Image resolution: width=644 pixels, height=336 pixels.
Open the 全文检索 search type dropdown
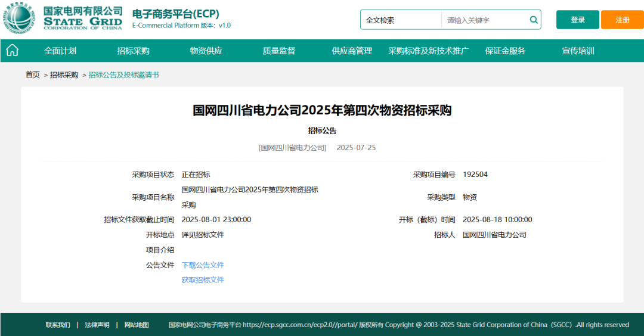point(401,20)
